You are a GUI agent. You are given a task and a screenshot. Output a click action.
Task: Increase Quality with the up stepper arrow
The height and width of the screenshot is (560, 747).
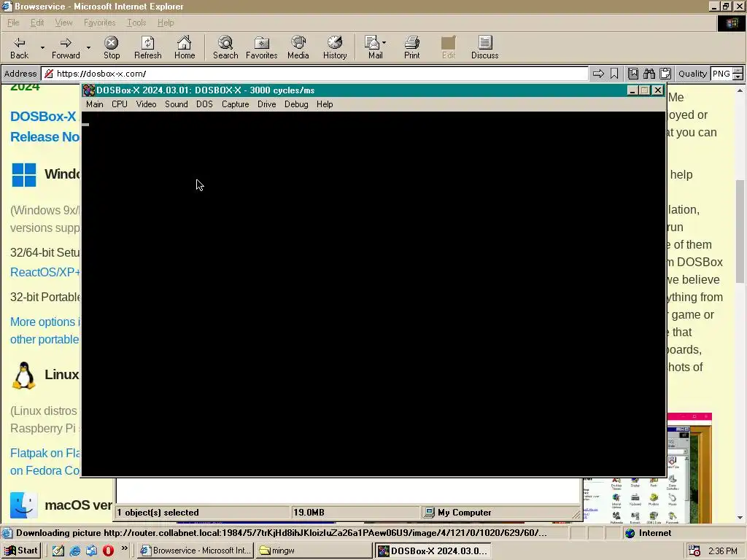738,71
